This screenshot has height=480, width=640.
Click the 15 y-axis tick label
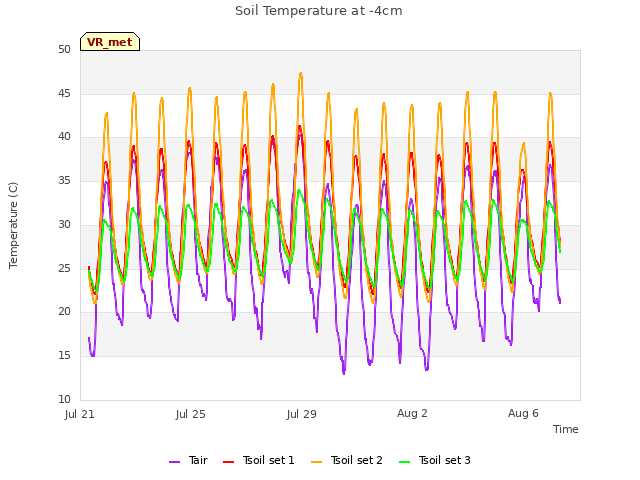64,356
